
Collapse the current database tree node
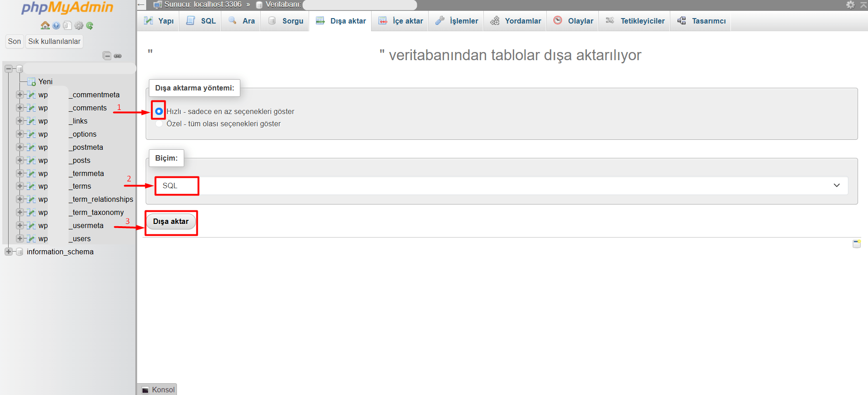(9, 69)
